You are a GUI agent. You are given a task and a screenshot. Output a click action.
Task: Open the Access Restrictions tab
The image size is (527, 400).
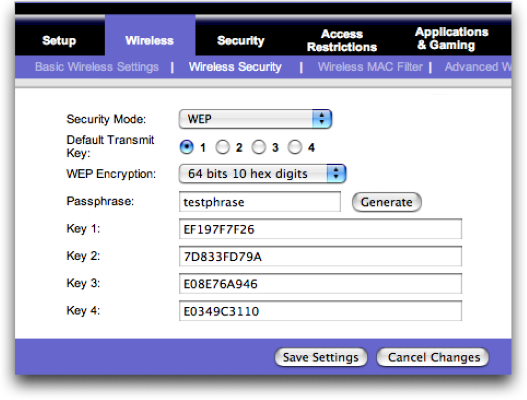tap(342, 40)
